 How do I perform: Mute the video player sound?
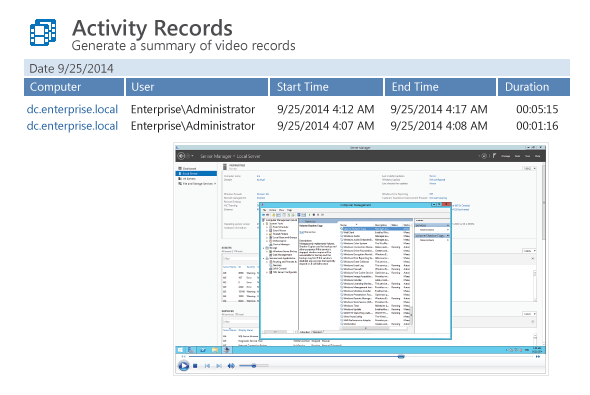click(231, 366)
